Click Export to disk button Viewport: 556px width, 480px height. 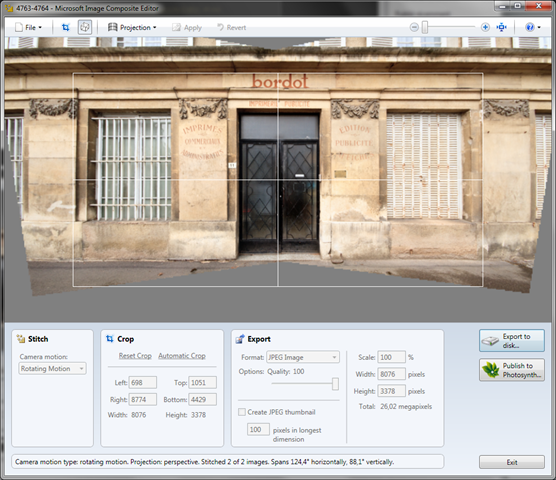[512, 341]
